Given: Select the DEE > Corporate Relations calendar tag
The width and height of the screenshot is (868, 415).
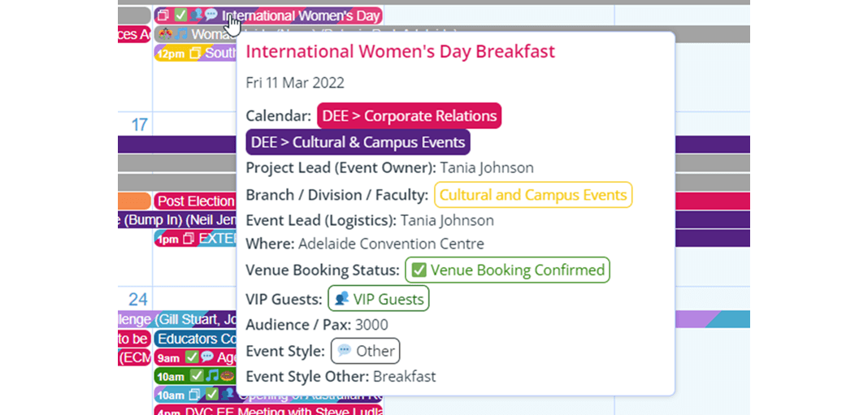Looking at the screenshot, I should coord(409,116).
